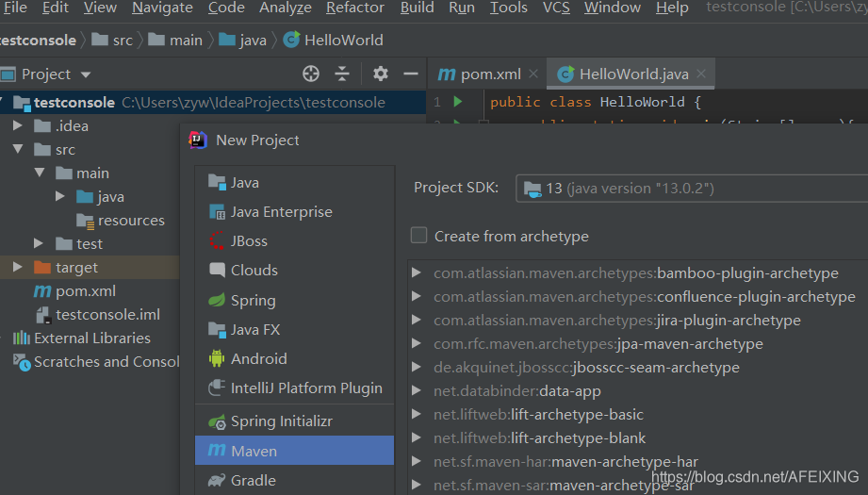
Task: Click the IntelliJ logo in New Project title
Action: [x=198, y=140]
